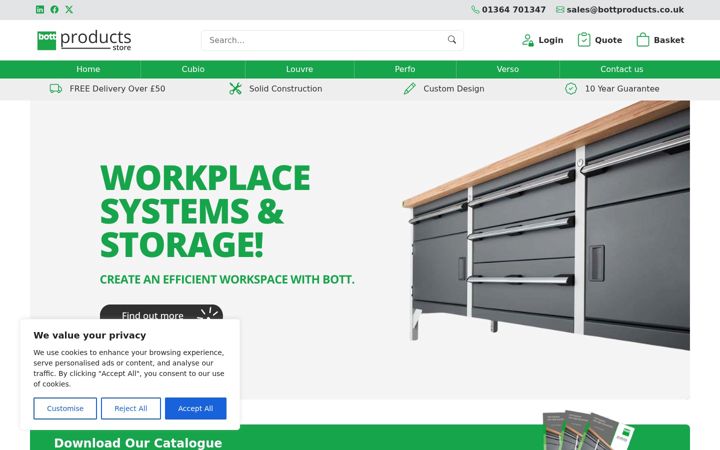
Task: Click the Find out more button
Action: (161, 312)
